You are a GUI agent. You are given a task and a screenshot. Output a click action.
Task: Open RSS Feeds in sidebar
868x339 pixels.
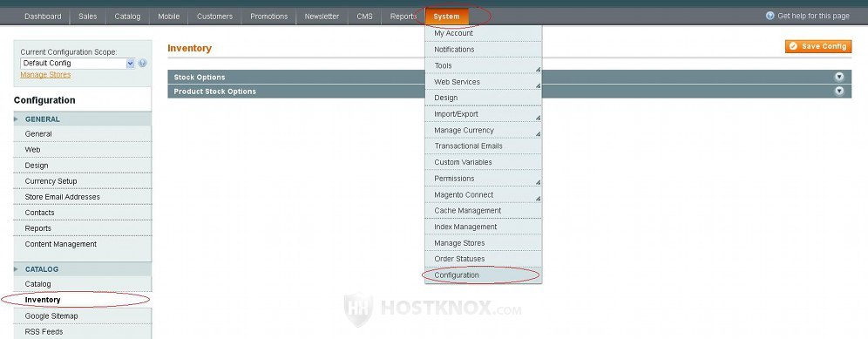tap(83, 331)
